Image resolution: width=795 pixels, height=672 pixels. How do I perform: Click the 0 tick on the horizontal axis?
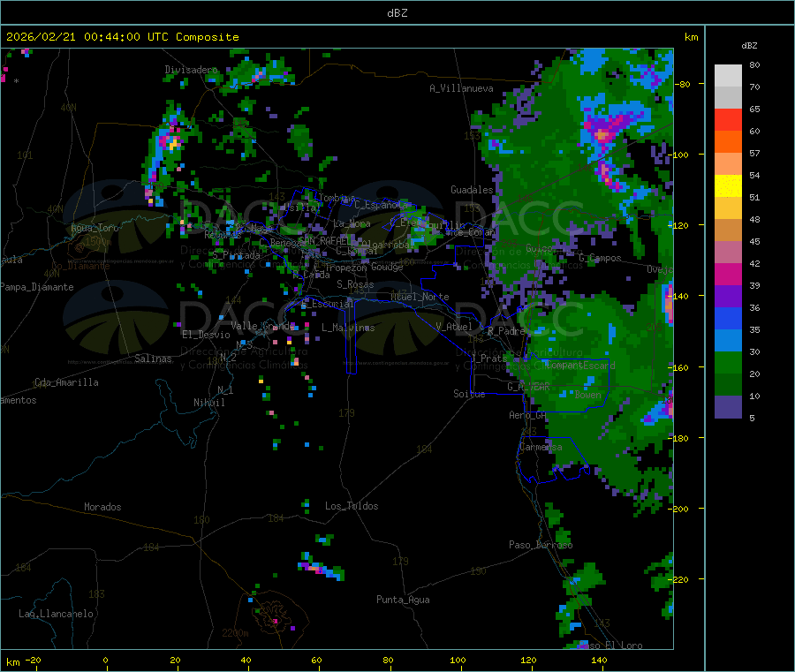point(105,660)
